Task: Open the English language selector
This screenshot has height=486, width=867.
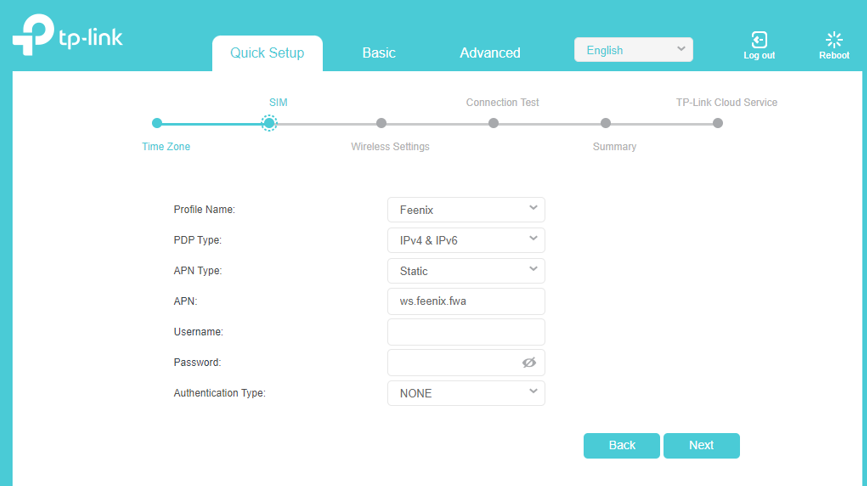Action: [x=633, y=50]
